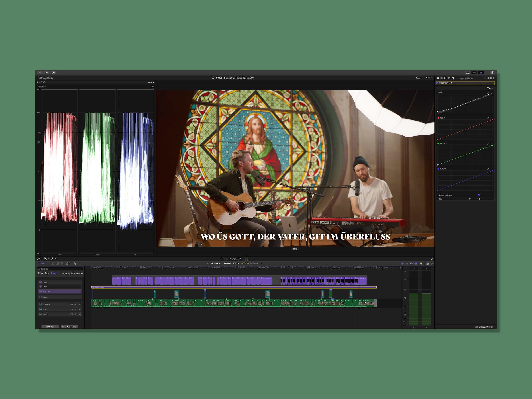The image size is (532, 399).
Task: Toggle timeline snapping icon
Action: [x=416, y=264]
